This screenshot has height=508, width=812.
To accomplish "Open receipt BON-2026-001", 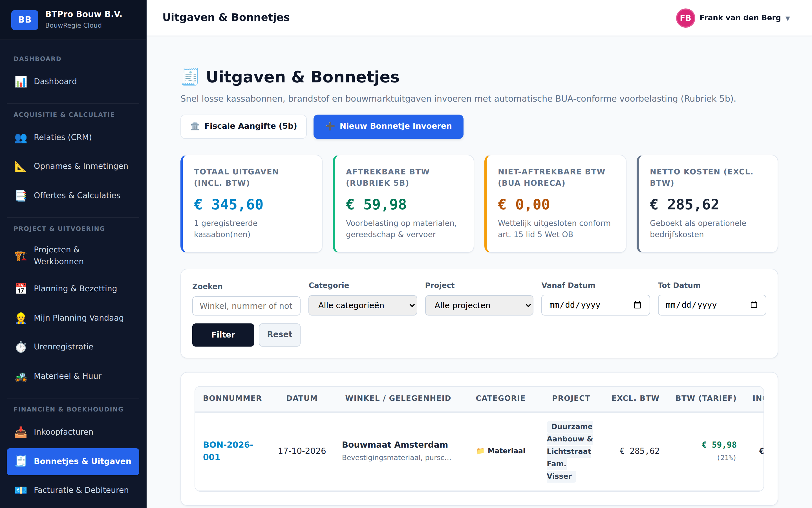I will click(x=228, y=451).
